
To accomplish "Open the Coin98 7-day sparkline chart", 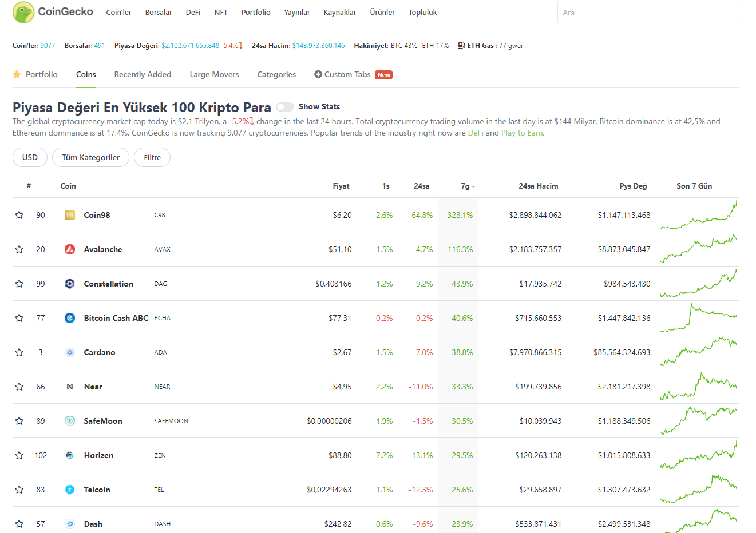I will coord(698,215).
